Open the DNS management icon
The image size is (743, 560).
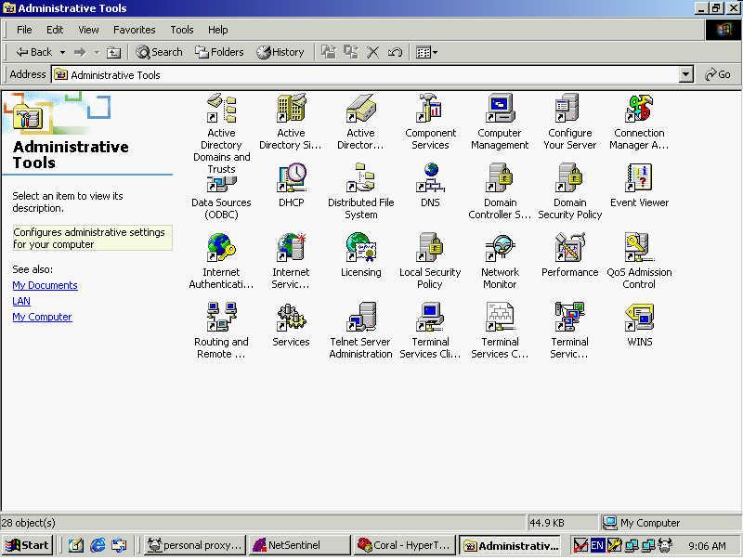coord(430,179)
